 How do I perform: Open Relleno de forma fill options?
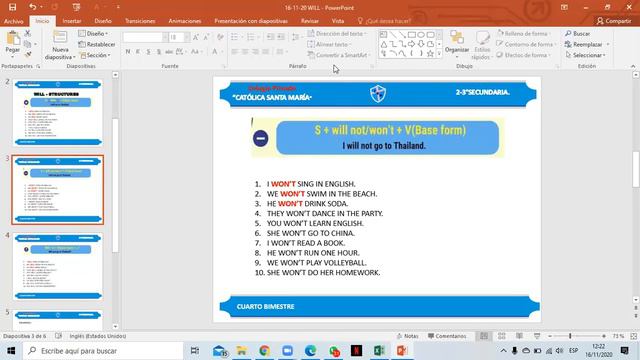coord(523,33)
